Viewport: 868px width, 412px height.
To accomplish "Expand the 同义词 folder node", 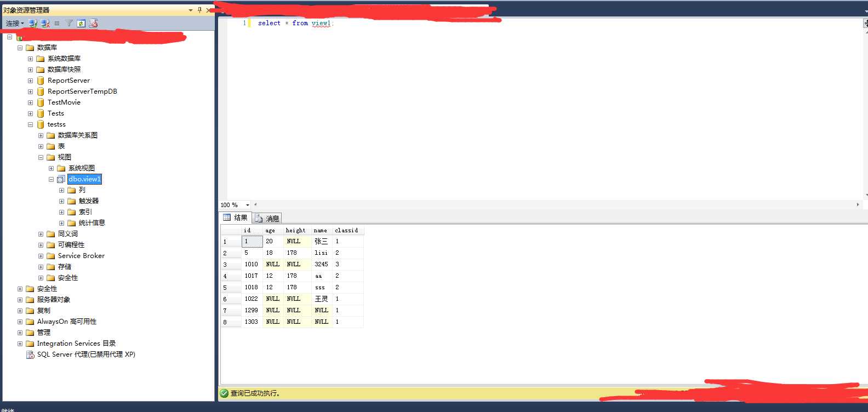I will coord(41,234).
